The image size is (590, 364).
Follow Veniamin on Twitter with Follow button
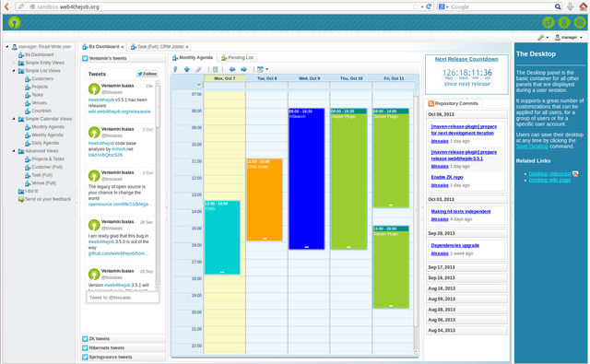[147, 74]
